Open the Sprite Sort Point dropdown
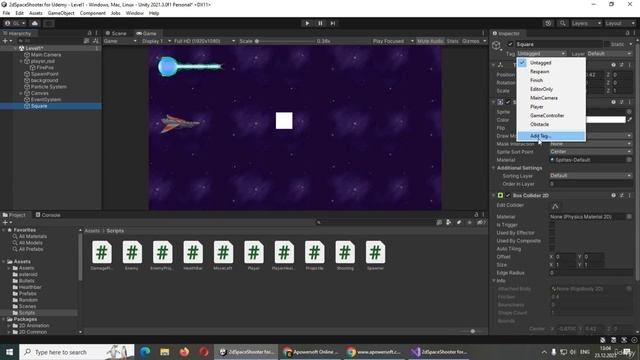Viewport: 640px width, 360px height. pyautogui.click(x=590, y=151)
